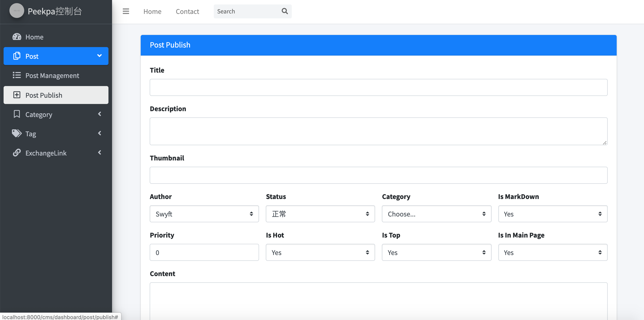Click the Post Publish card header
This screenshot has height=320, width=644.
tap(378, 45)
